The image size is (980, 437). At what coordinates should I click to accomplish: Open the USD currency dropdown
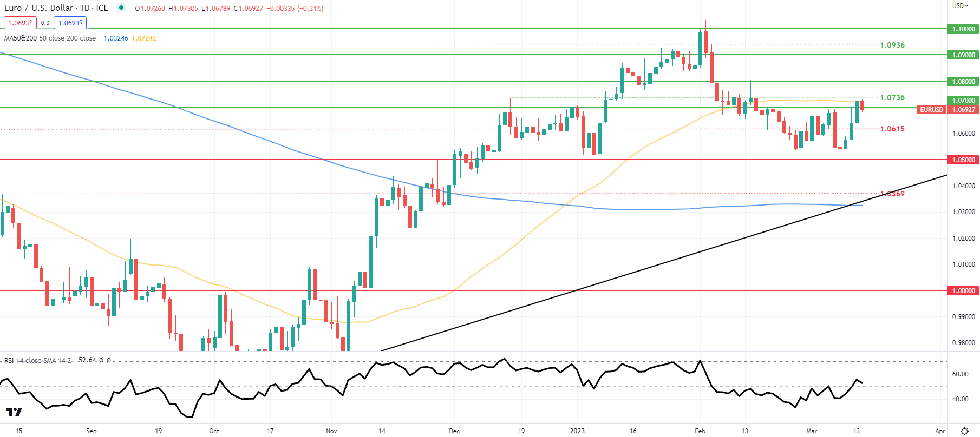pyautogui.click(x=961, y=6)
